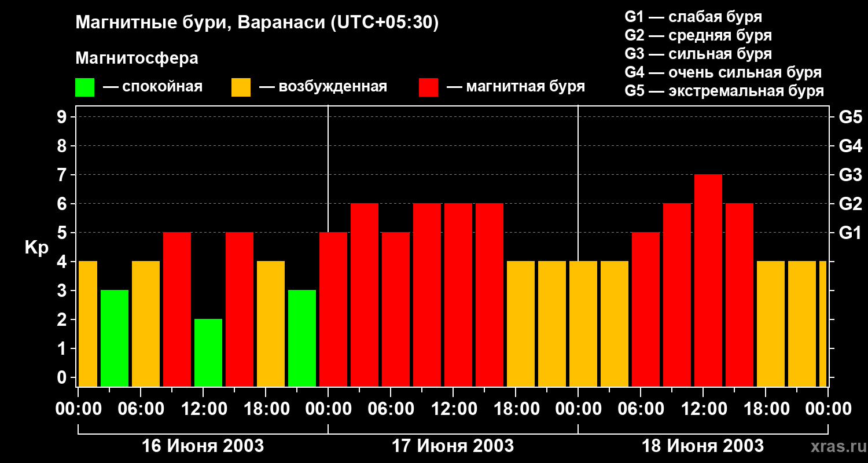Image resolution: width=868 pixels, height=463 pixels.
Task: Click 'G2 — средняя буря' text
Action: (698, 35)
